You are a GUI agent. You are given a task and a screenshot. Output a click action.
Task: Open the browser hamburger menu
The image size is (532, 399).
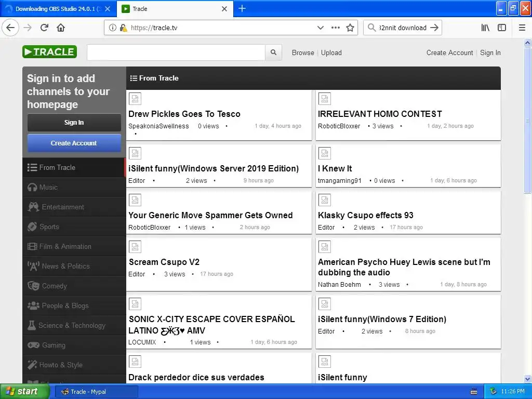pos(522,28)
